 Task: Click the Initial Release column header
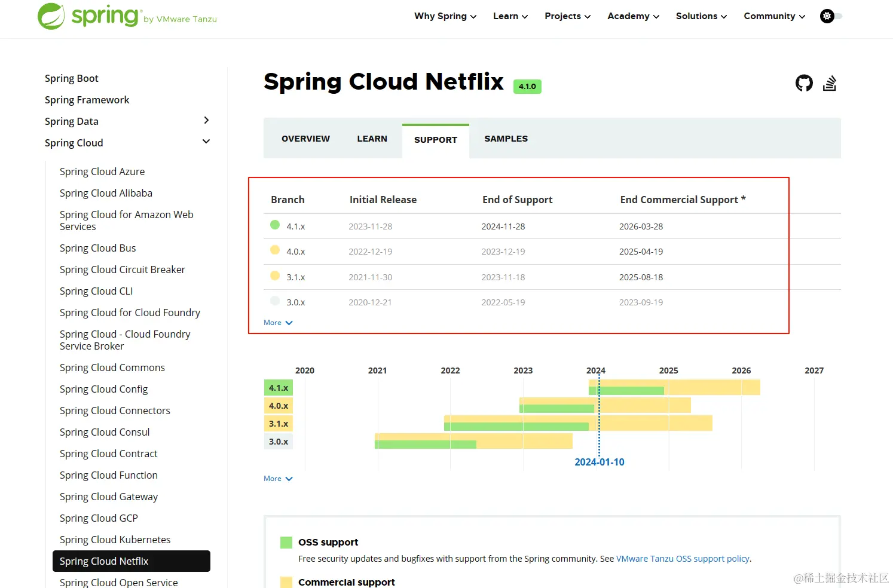coord(383,200)
